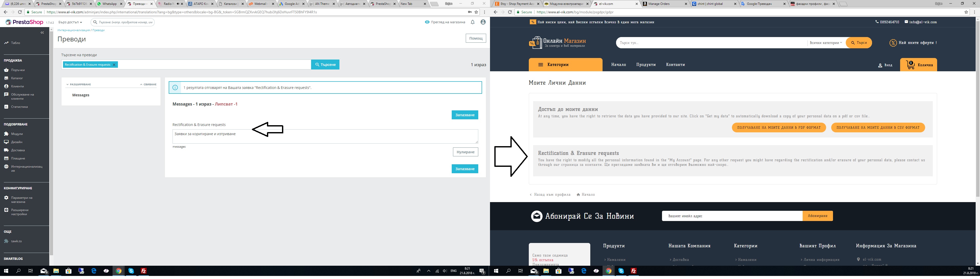The height and width of the screenshot is (279, 980).
Task: Click the ПОЛУЧАВАНЕ НА МОИТЕ ДАННИ В PDF ФОРМАТ button
Action: point(778,127)
